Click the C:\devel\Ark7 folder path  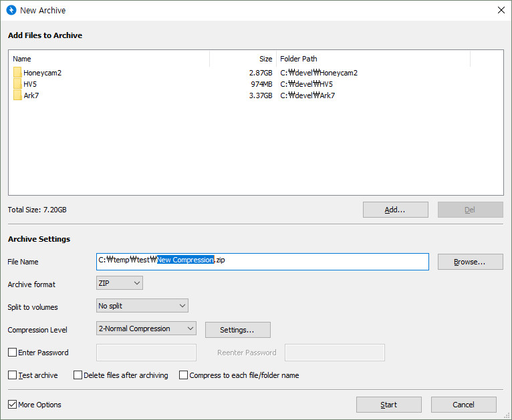(x=307, y=95)
